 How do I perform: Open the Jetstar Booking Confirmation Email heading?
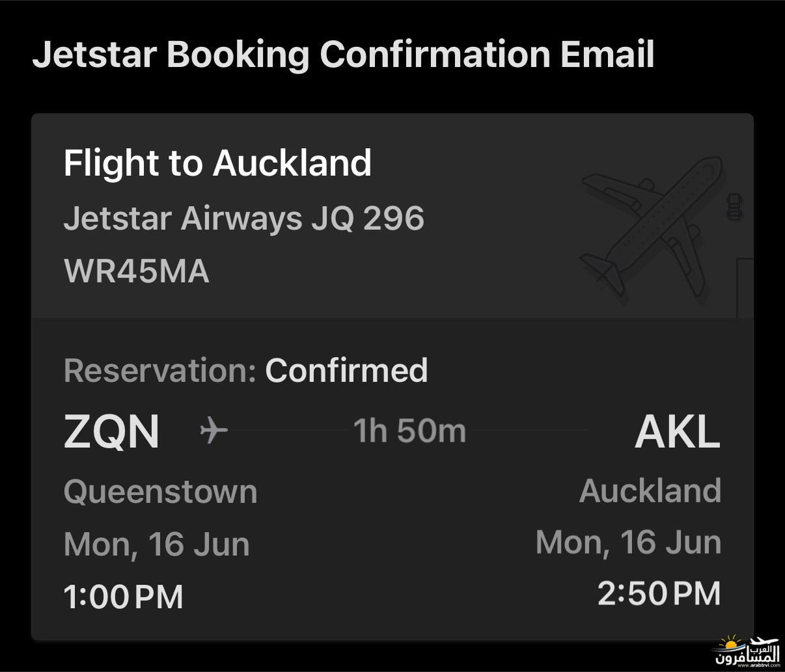pyautogui.click(x=343, y=54)
